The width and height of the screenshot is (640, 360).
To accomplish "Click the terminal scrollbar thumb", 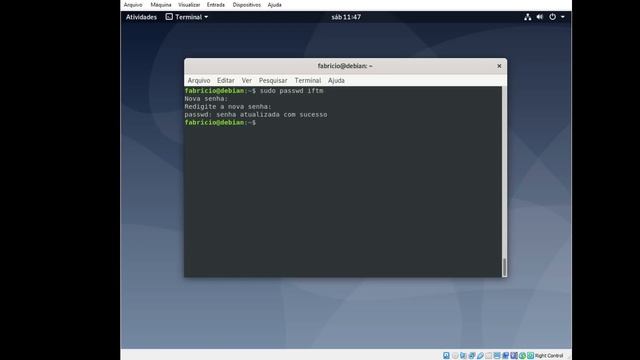I will pos(504,267).
